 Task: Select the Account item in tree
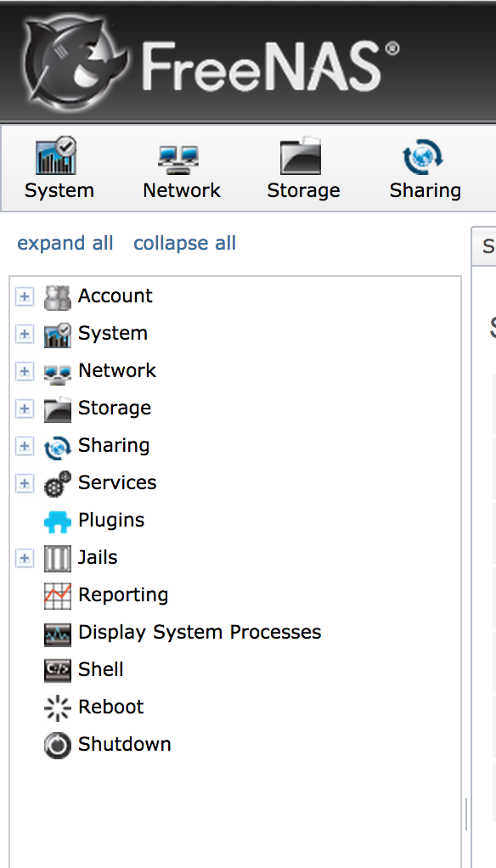116,296
